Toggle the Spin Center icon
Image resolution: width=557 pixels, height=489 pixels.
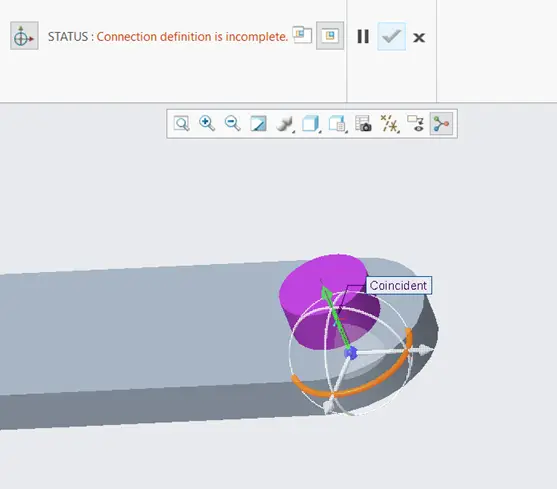coord(441,124)
